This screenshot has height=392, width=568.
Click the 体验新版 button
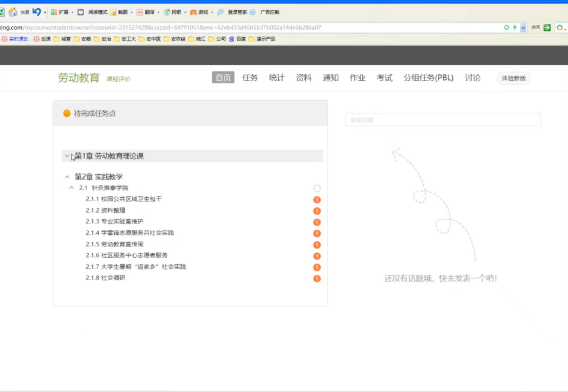513,78
